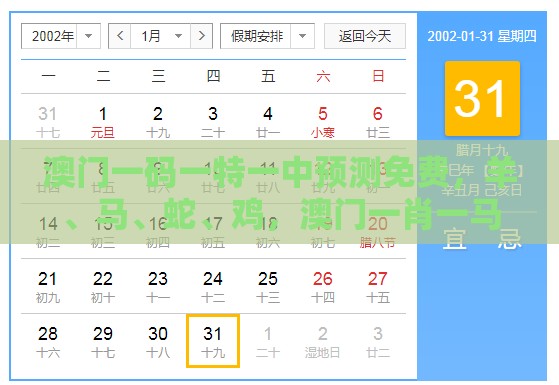Click the 四 Thursday column header
The width and height of the screenshot is (559, 385).
pyautogui.click(x=213, y=76)
